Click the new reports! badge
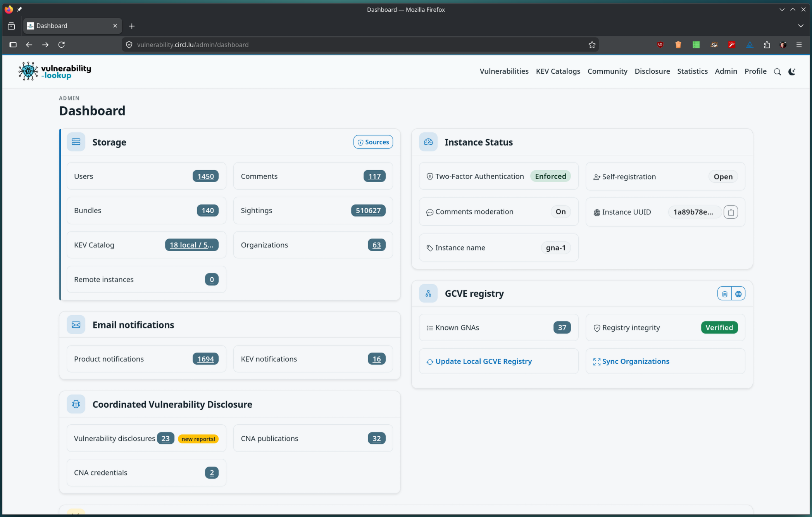This screenshot has width=812, height=517. 198,439
